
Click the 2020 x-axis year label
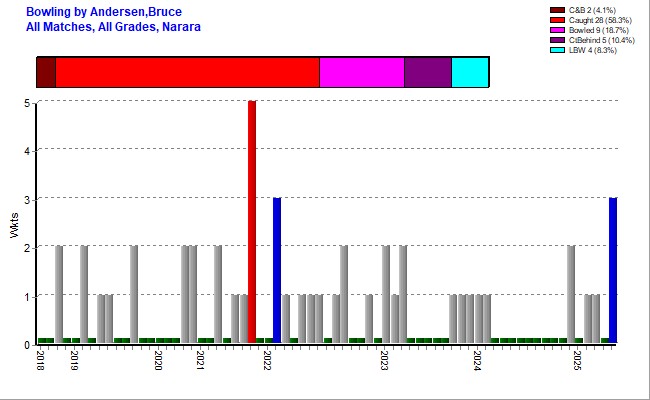158,360
